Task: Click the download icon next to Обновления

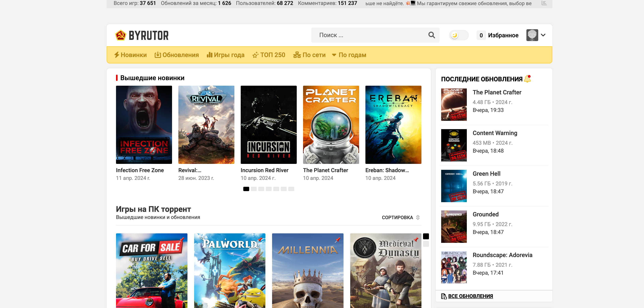Action: 158,55
